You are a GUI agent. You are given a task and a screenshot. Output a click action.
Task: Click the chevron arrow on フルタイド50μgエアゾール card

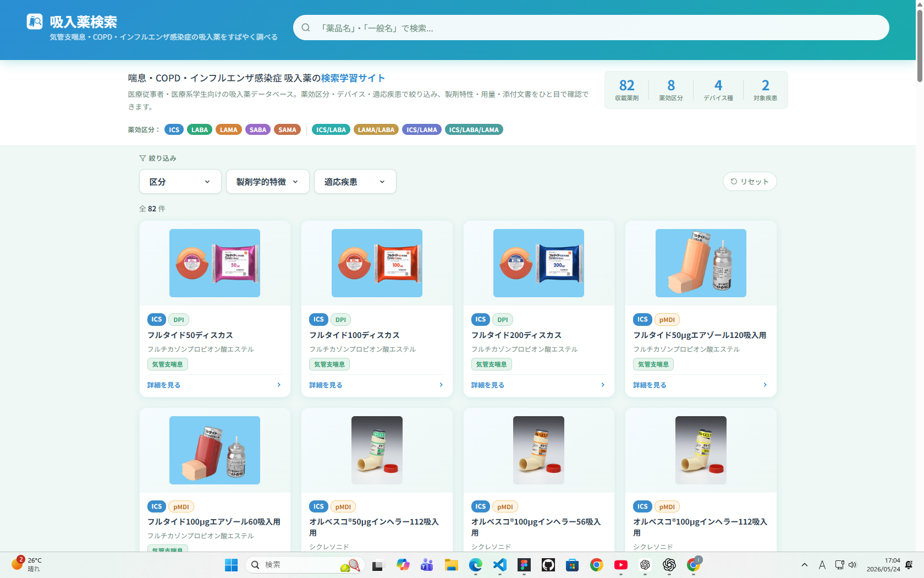tap(765, 385)
